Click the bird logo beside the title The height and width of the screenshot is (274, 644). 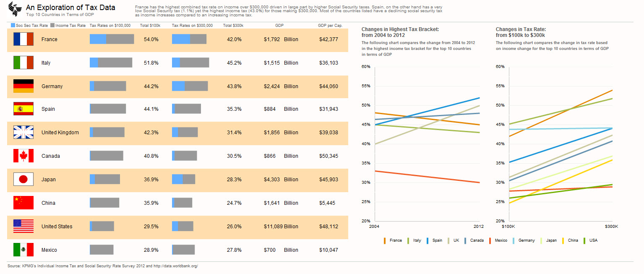[16, 9]
